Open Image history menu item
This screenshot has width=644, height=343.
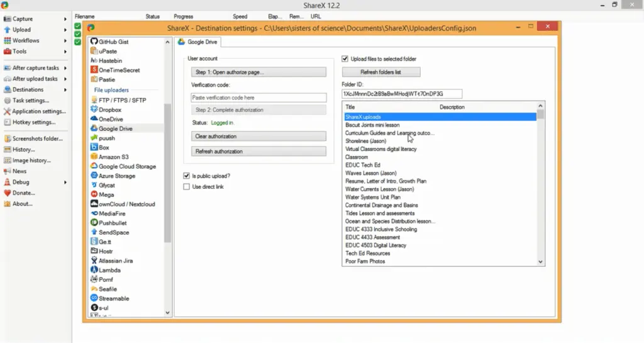click(31, 160)
